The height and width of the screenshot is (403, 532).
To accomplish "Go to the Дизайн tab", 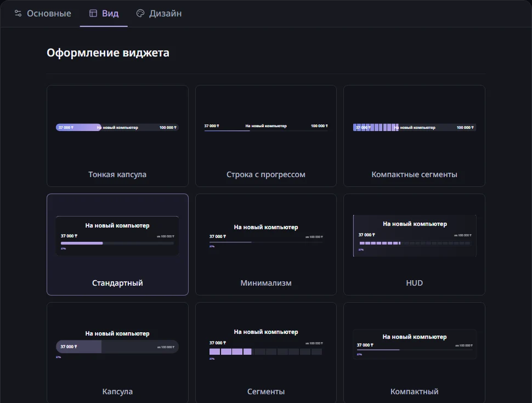I will (x=159, y=14).
